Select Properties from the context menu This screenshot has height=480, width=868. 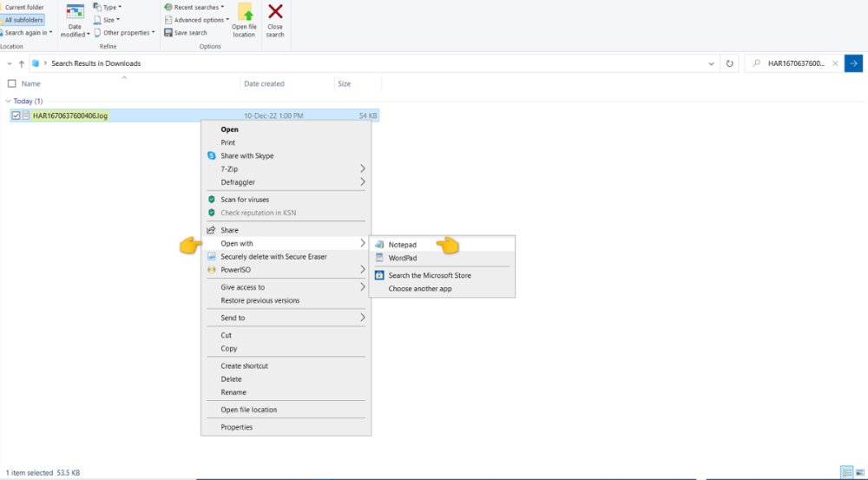236,427
